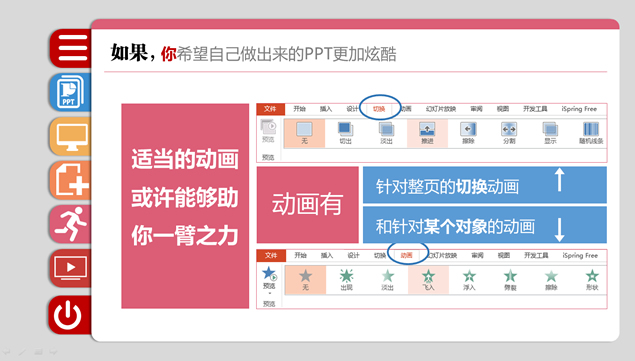Select the yellow monitor sidebar icon
Screen dimensions: 635x361
[71, 137]
